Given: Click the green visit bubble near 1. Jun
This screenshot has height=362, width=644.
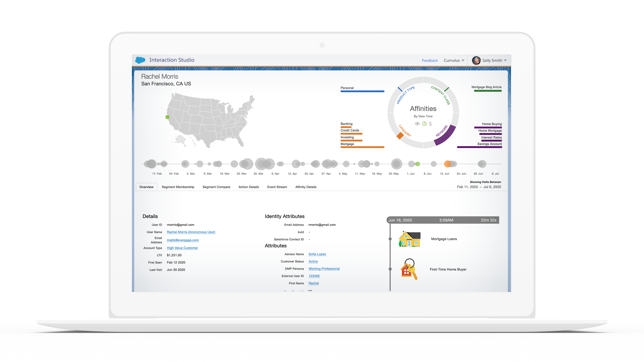Looking at the screenshot, I should click(418, 164).
